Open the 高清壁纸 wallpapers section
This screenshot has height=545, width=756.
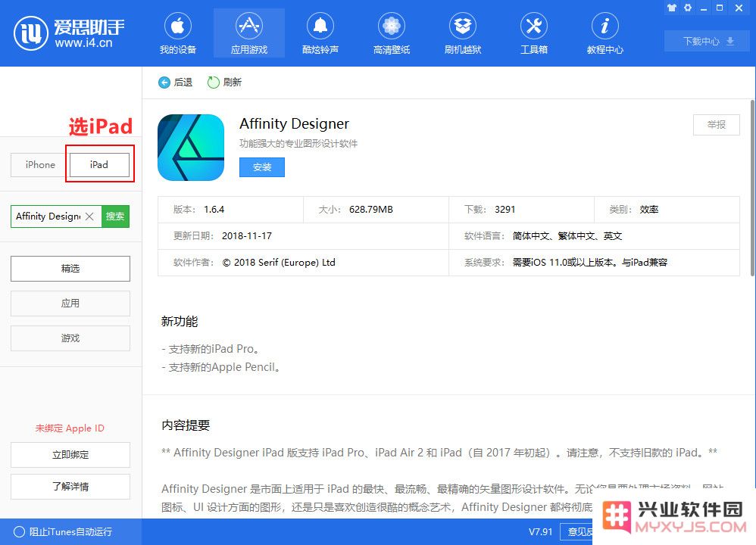[x=392, y=33]
